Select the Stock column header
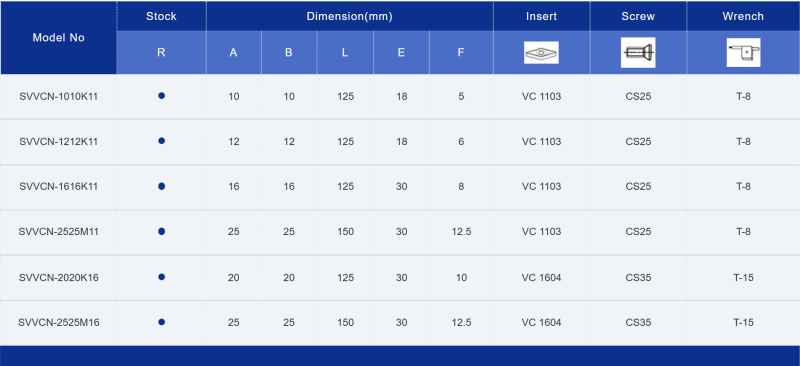800x366 pixels. (161, 16)
